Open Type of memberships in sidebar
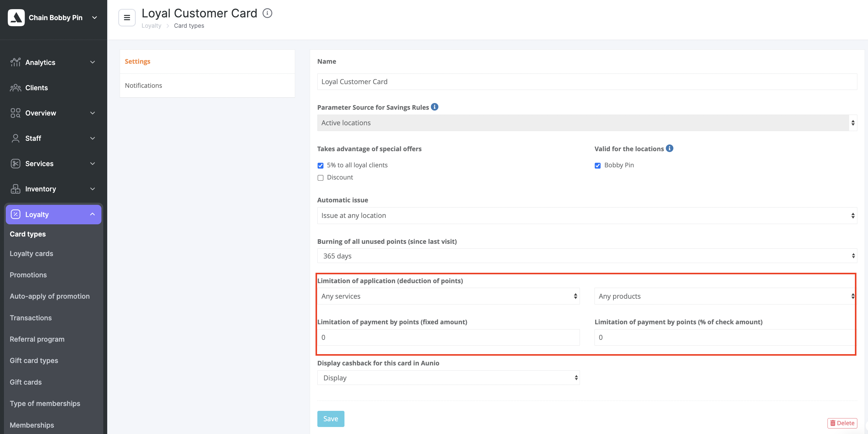Image resolution: width=868 pixels, height=434 pixels. (45, 403)
